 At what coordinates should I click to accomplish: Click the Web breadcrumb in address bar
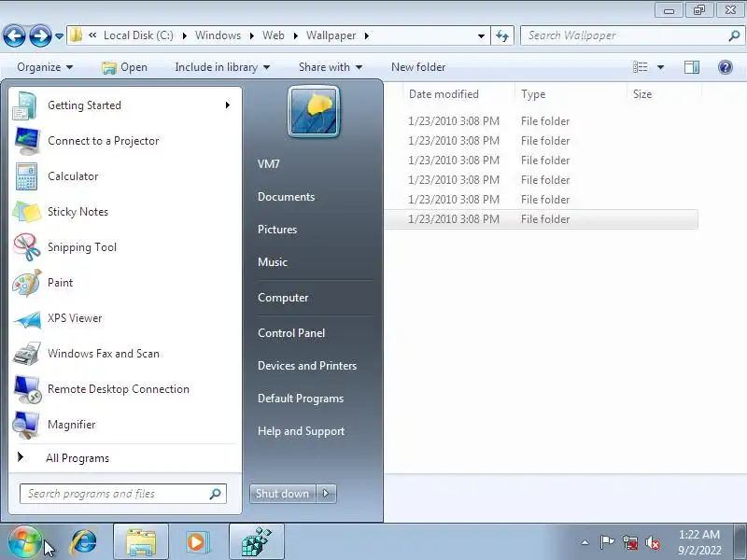click(x=273, y=35)
